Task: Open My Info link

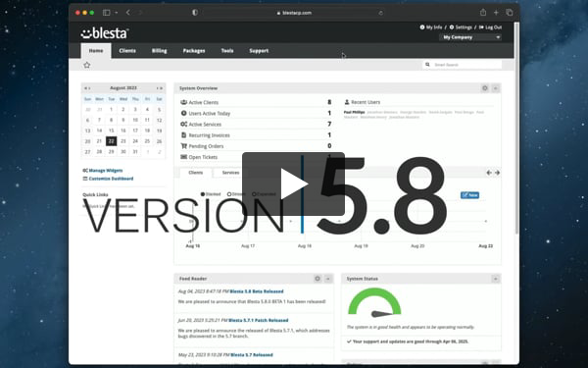Action: click(431, 27)
